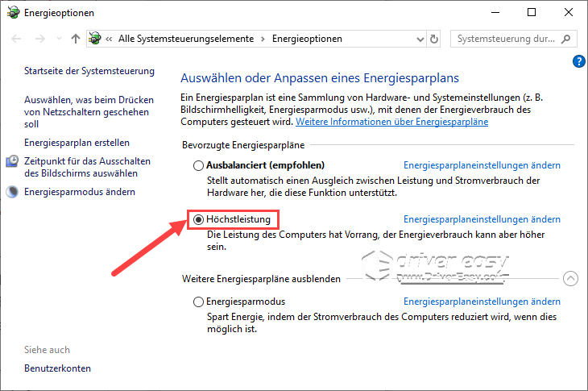
Task: Maximize the Energieoptionen window
Action: click(532, 12)
